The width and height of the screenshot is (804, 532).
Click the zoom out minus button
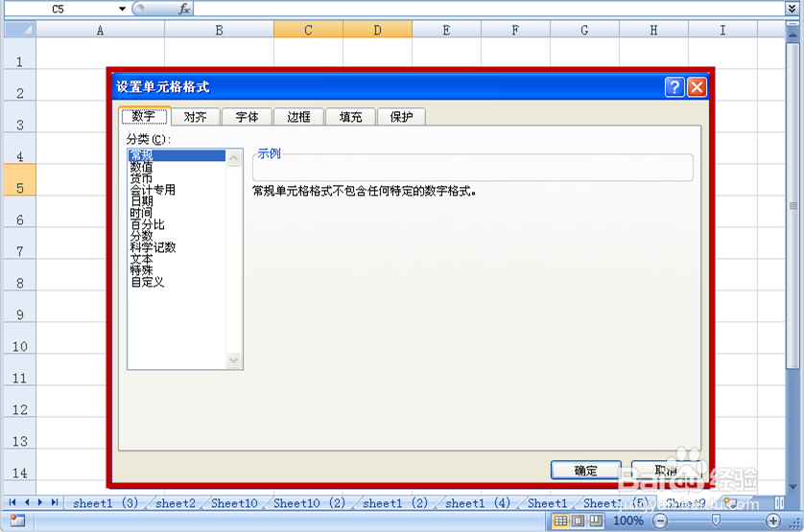point(660,521)
